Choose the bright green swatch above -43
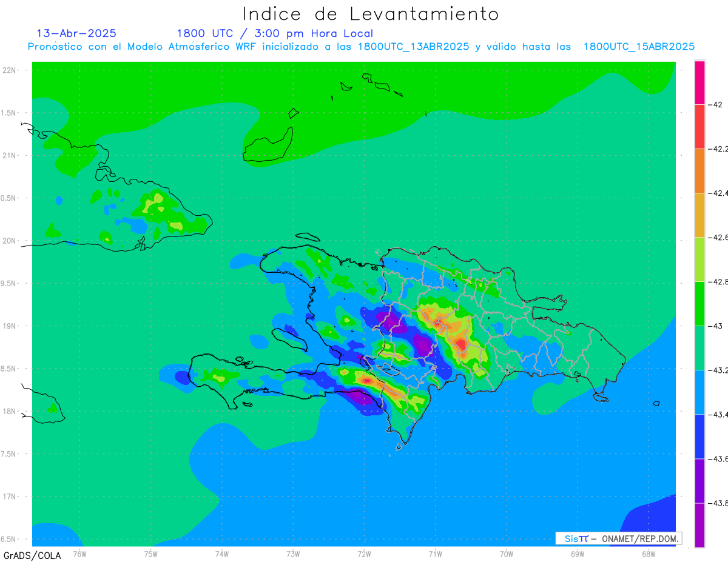728x562 pixels. click(699, 304)
